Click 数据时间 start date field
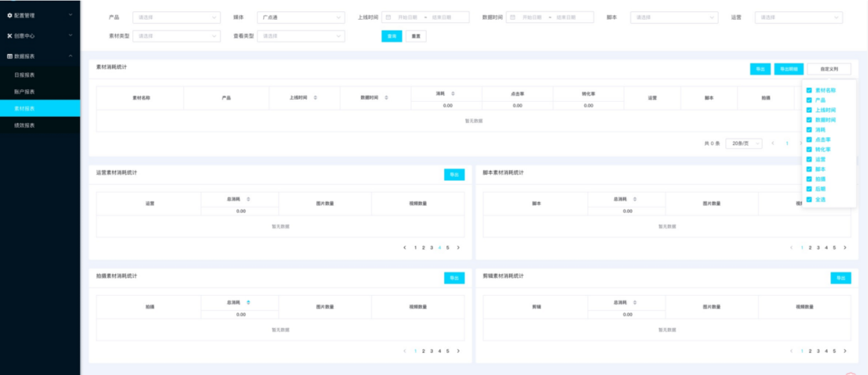Image resolution: width=868 pixels, height=375 pixels. pyautogui.click(x=532, y=18)
